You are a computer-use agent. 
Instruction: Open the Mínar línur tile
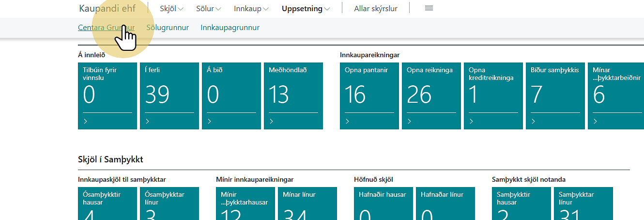[x=307, y=204]
